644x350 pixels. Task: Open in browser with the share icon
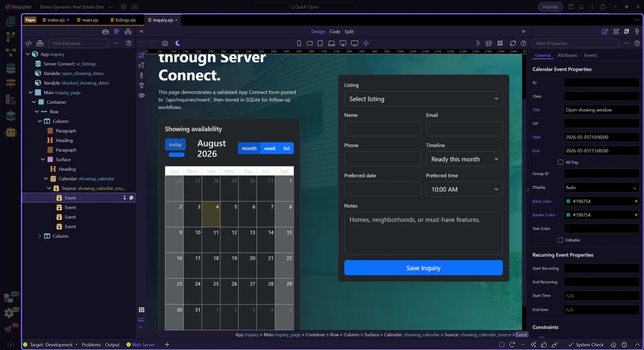[489, 43]
